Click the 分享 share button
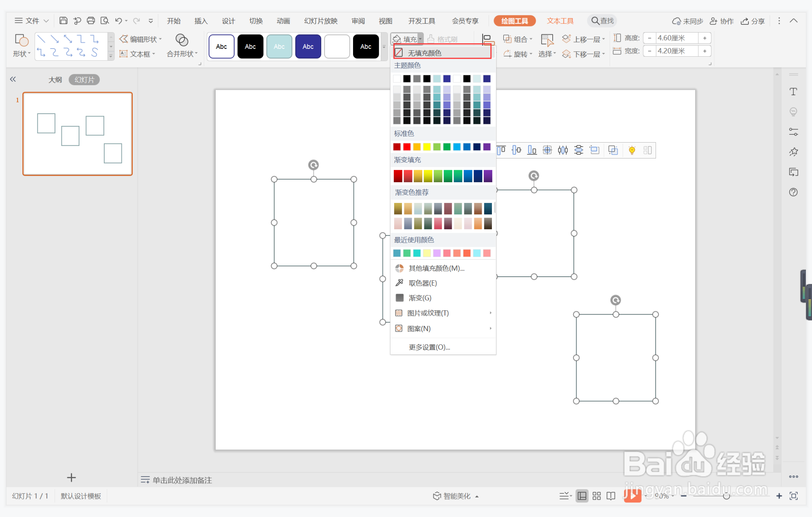The image size is (812, 517). point(753,21)
